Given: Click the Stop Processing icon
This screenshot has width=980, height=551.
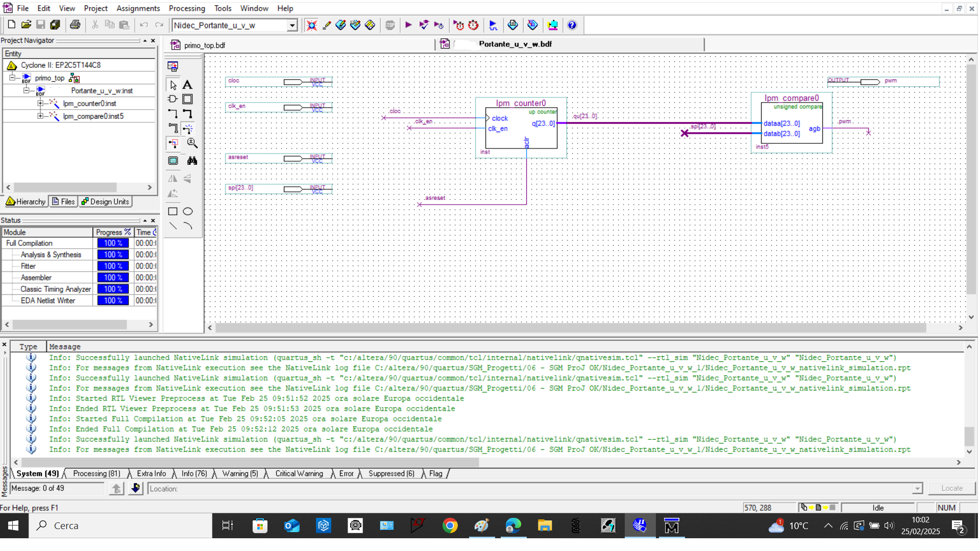Looking at the screenshot, I should tap(390, 25).
